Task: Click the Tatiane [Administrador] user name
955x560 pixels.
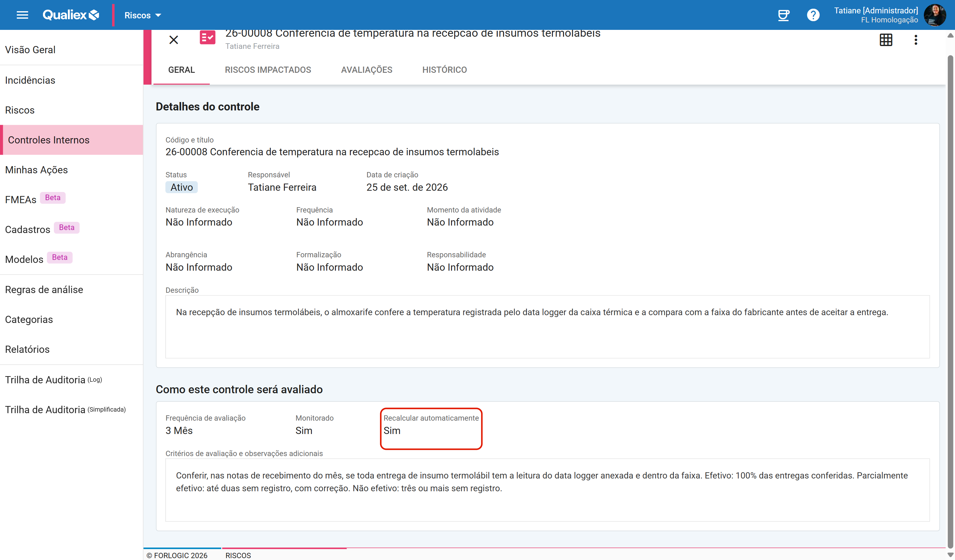Action: (x=876, y=11)
